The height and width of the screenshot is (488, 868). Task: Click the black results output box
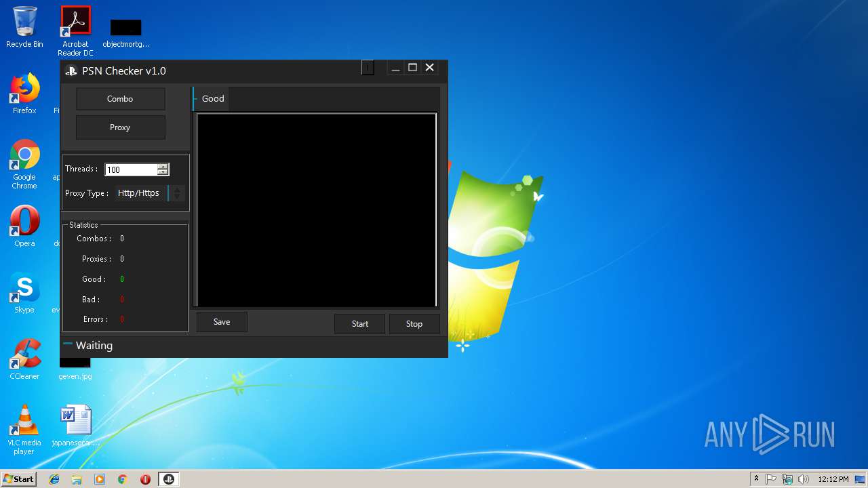coord(317,210)
